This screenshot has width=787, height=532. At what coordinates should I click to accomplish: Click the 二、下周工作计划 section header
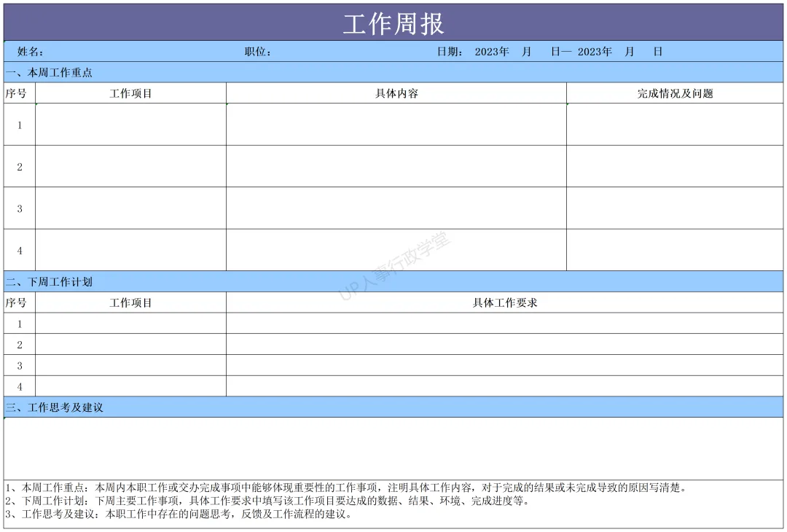click(393, 281)
